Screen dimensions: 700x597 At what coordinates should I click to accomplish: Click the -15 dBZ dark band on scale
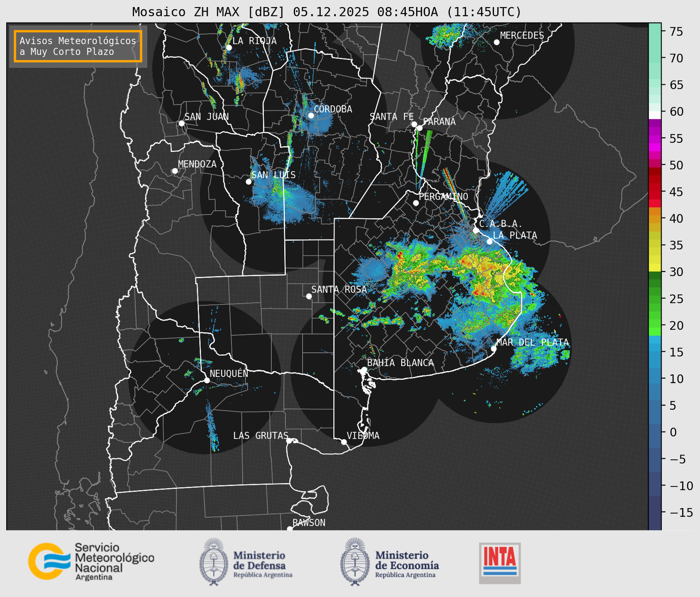point(655,512)
